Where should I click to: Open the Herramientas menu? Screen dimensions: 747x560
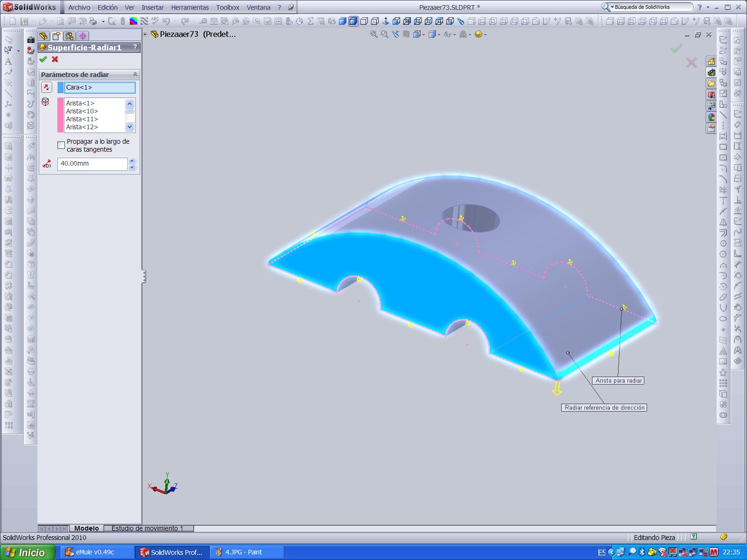(x=190, y=7)
